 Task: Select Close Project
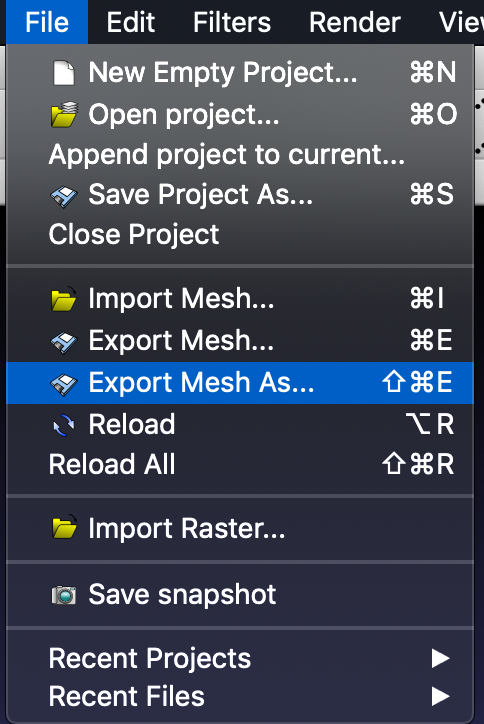pyautogui.click(x=240, y=235)
